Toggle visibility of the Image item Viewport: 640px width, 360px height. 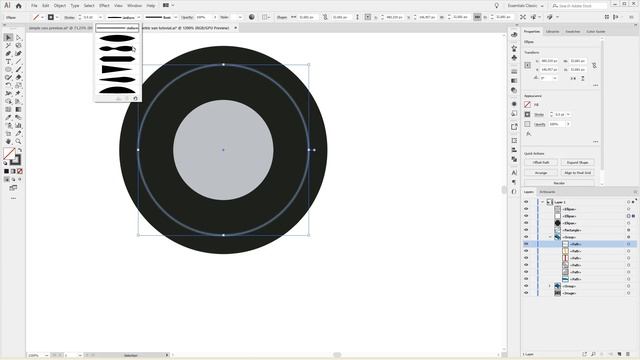(x=526, y=293)
